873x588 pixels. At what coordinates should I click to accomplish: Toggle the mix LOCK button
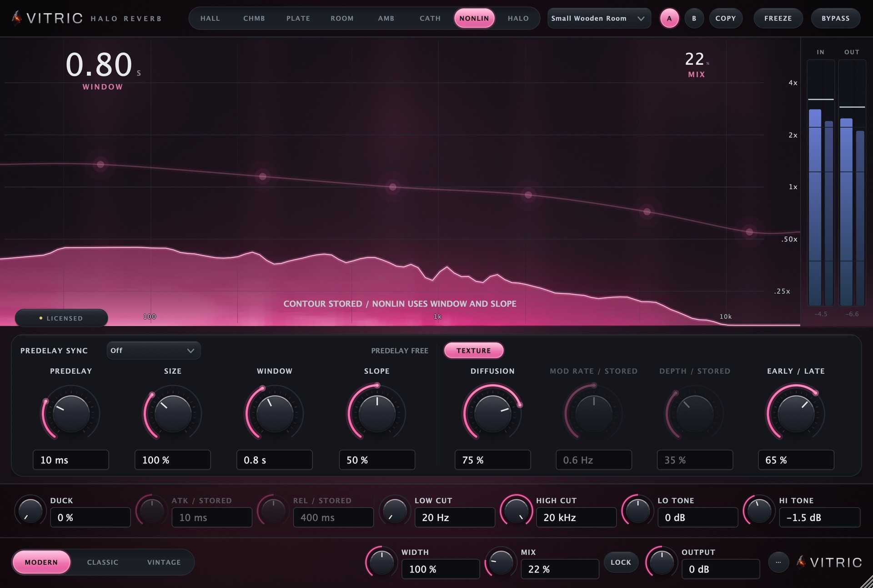pyautogui.click(x=621, y=563)
